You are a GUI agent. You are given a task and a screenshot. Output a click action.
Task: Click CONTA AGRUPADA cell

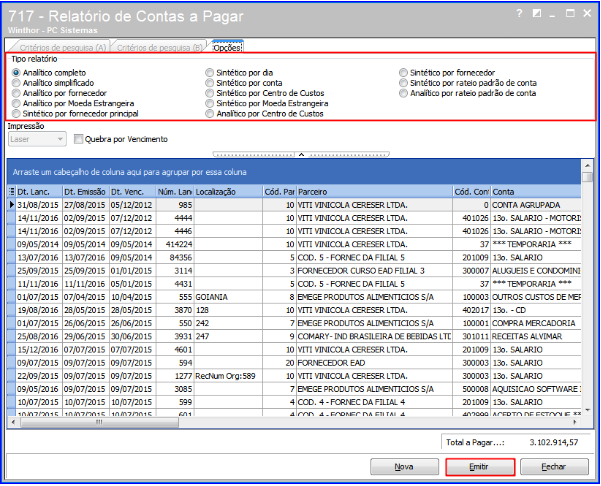536,205
